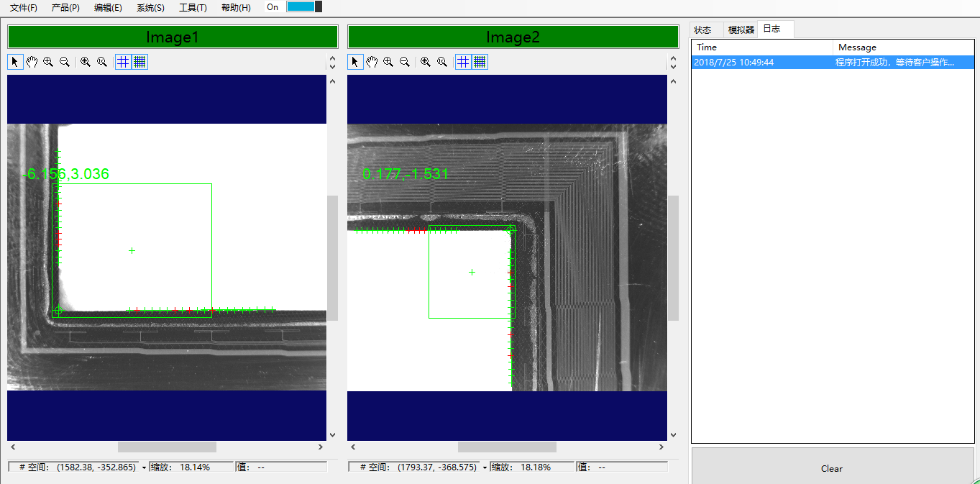Select the 2018/7/25 10:49:44 log entry
980x484 pixels.
[x=733, y=63]
